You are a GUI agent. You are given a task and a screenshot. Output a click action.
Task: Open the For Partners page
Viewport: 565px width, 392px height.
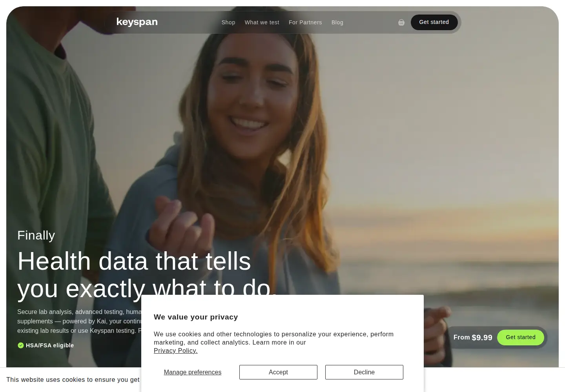tap(305, 22)
